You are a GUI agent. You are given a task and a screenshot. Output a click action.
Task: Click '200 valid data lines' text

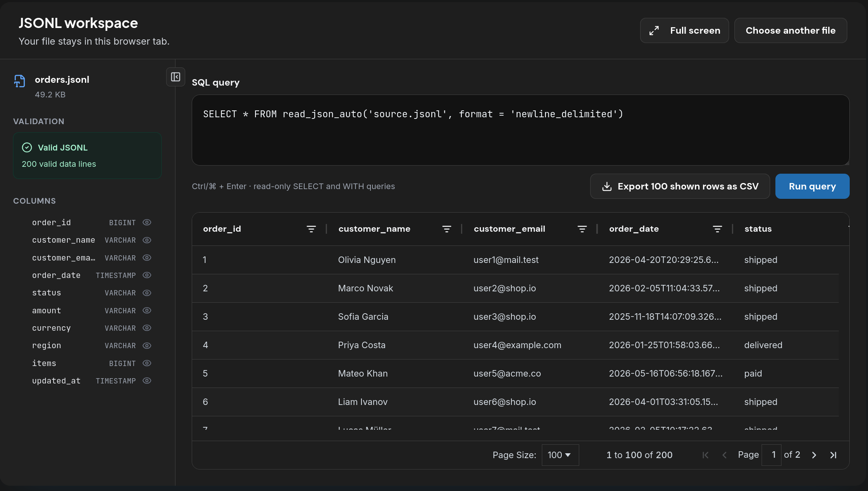(x=59, y=164)
